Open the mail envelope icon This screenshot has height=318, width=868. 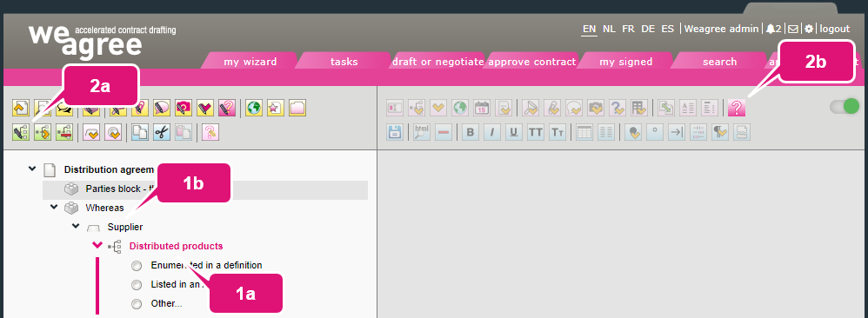click(792, 29)
